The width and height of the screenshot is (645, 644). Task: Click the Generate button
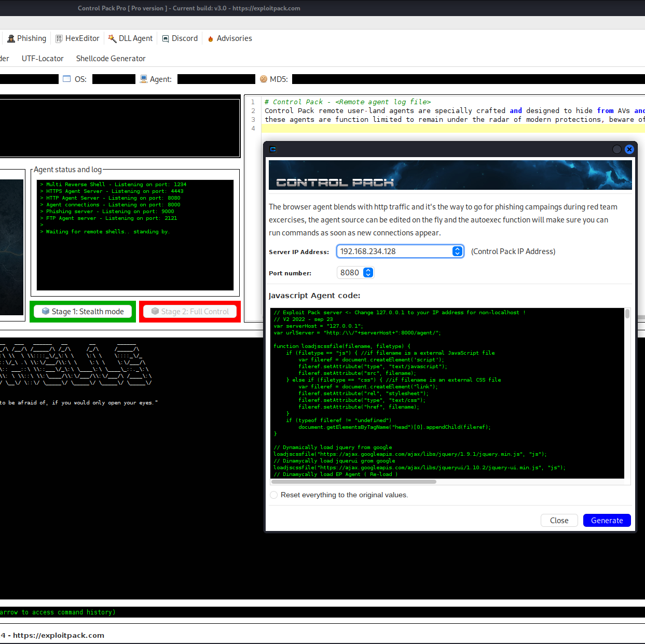click(x=607, y=521)
